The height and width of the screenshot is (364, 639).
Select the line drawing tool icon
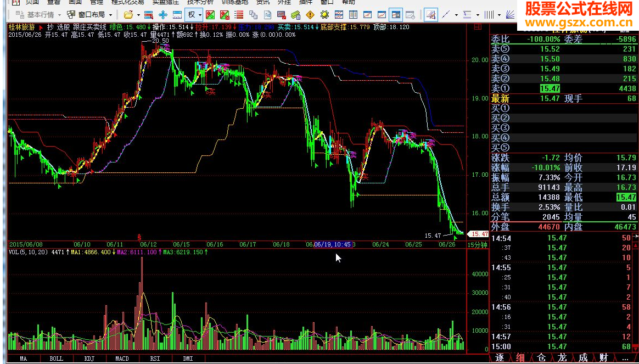[x=446, y=15]
